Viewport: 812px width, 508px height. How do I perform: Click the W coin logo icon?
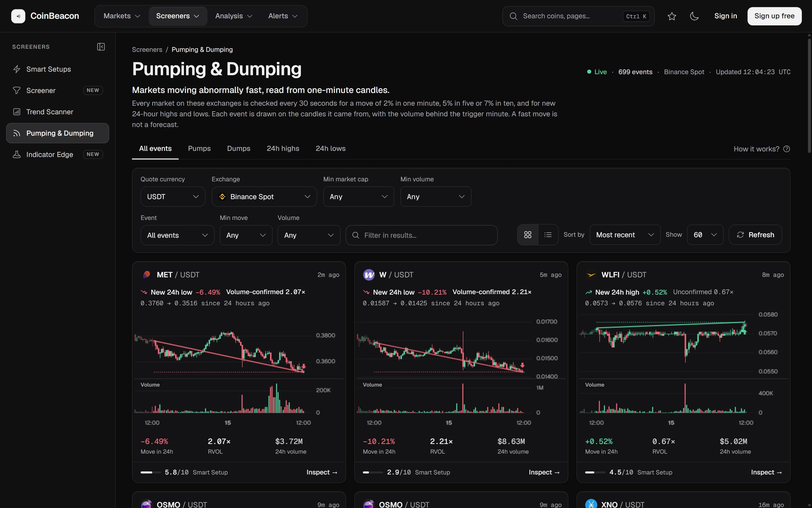[369, 275]
